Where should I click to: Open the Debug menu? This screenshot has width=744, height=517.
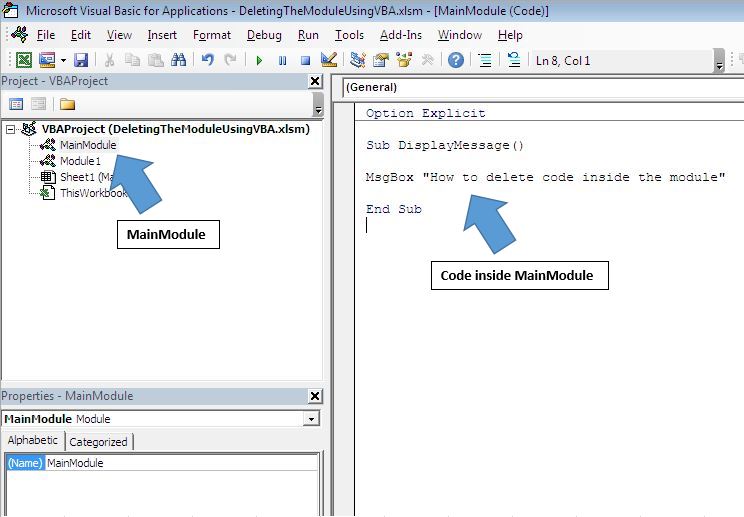[x=264, y=35]
